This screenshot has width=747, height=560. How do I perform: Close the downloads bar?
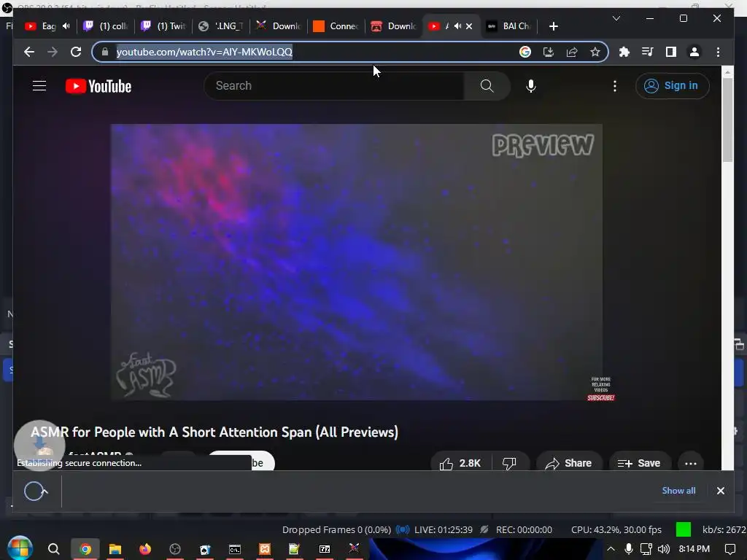click(x=720, y=491)
